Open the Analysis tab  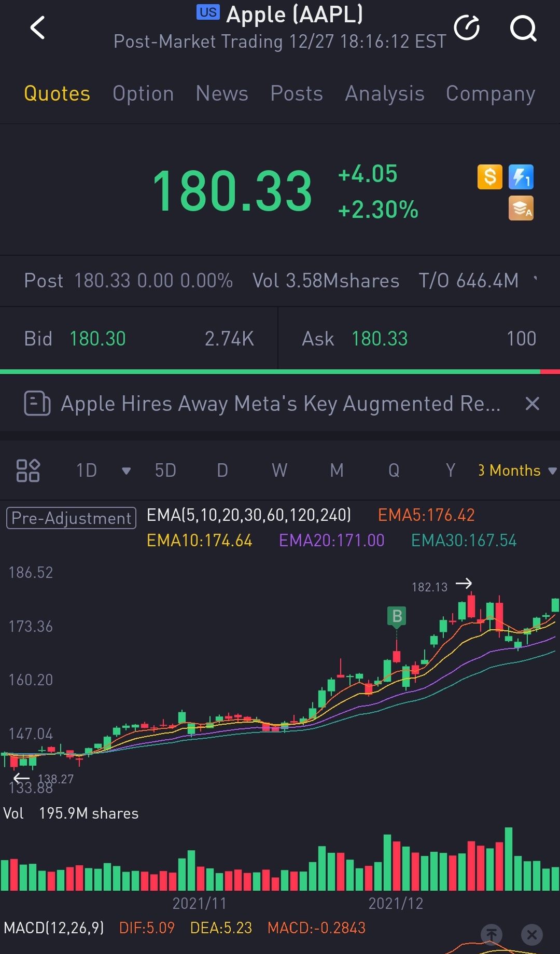pyautogui.click(x=385, y=94)
